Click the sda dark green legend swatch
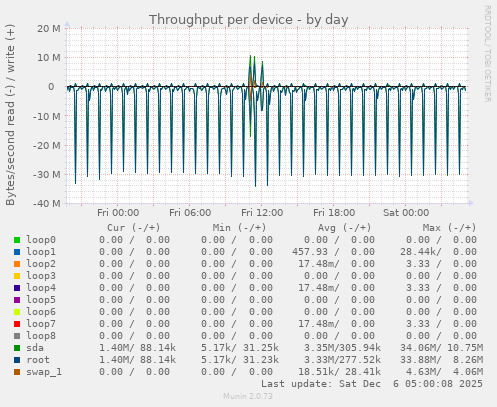497x407 pixels. click(x=17, y=348)
